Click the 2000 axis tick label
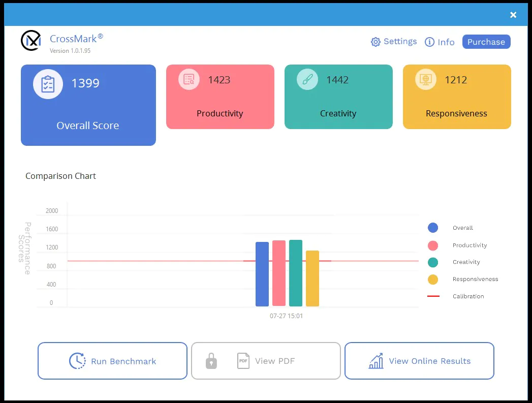This screenshot has height=403, width=532. [52, 211]
